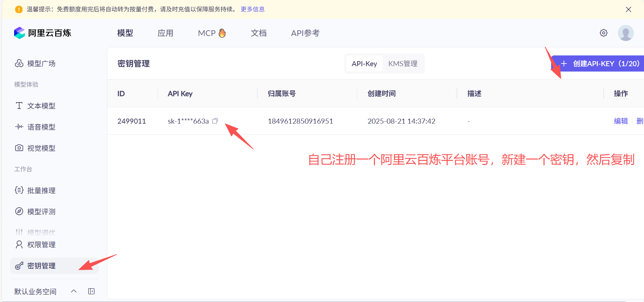
Task: Click creation time 2025-08-21 14:37:42
Action: point(401,121)
